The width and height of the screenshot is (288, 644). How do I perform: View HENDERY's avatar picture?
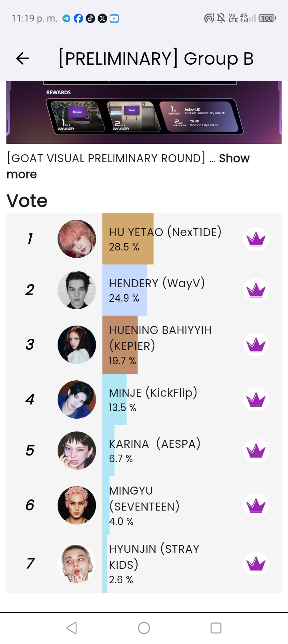77,290
